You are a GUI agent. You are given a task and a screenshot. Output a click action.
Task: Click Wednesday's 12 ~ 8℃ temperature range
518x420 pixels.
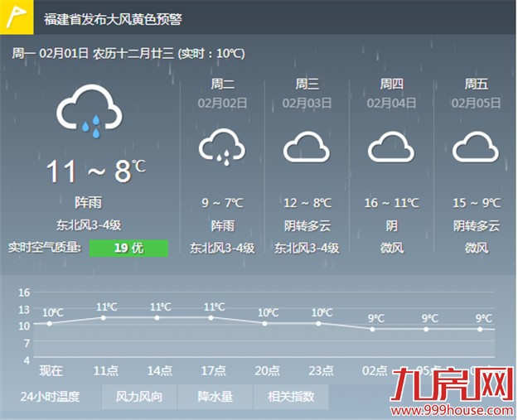[x=307, y=203]
